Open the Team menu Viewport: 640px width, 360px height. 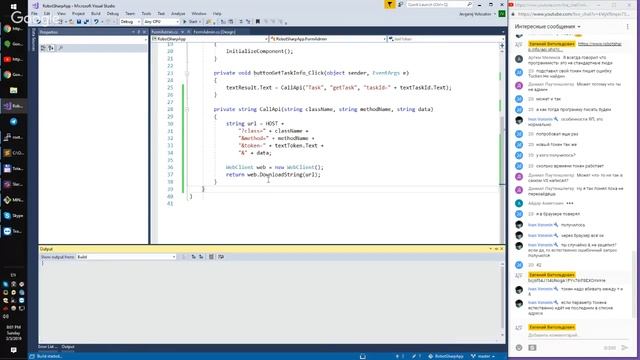coord(130,13)
